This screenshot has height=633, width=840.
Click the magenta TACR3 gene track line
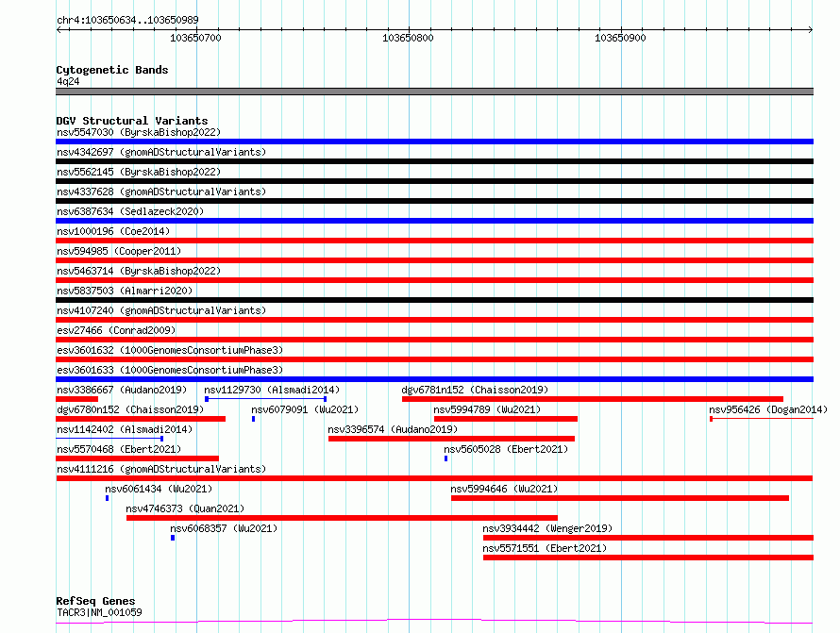434,622
